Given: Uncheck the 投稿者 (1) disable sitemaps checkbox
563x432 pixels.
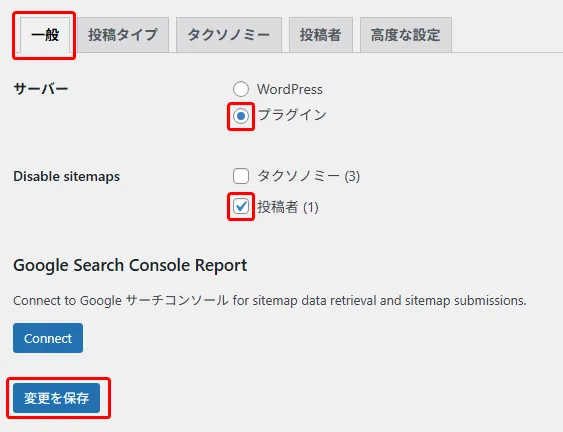Looking at the screenshot, I should tap(241, 206).
